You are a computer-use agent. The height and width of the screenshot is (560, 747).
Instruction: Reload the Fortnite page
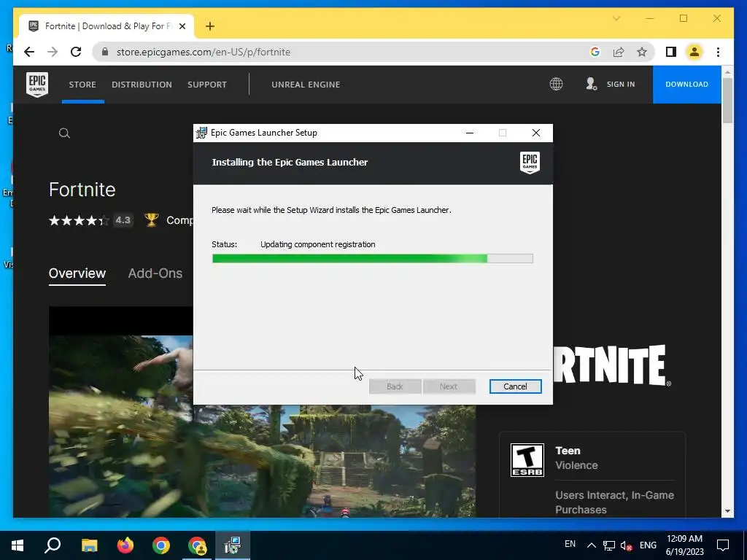coord(76,52)
